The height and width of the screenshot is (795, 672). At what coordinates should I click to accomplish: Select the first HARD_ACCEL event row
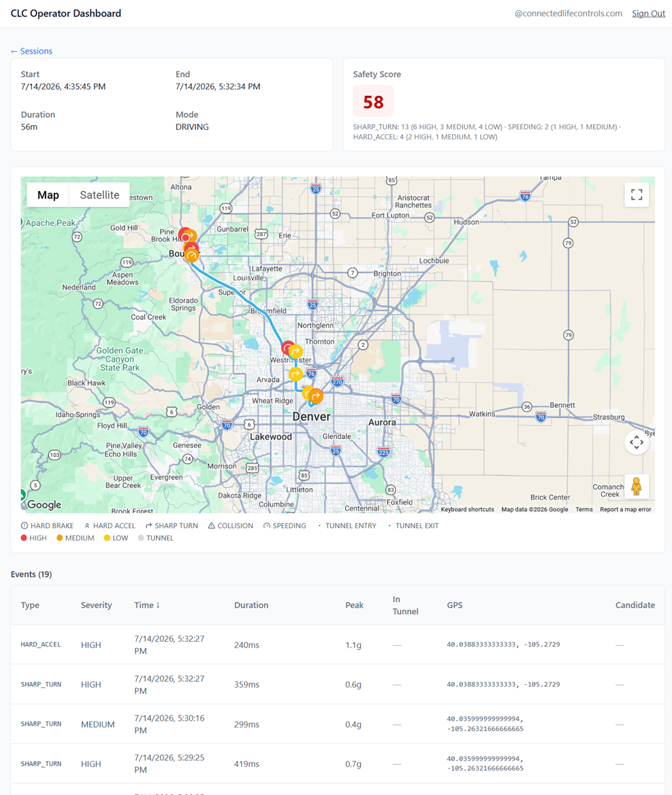[x=338, y=645]
